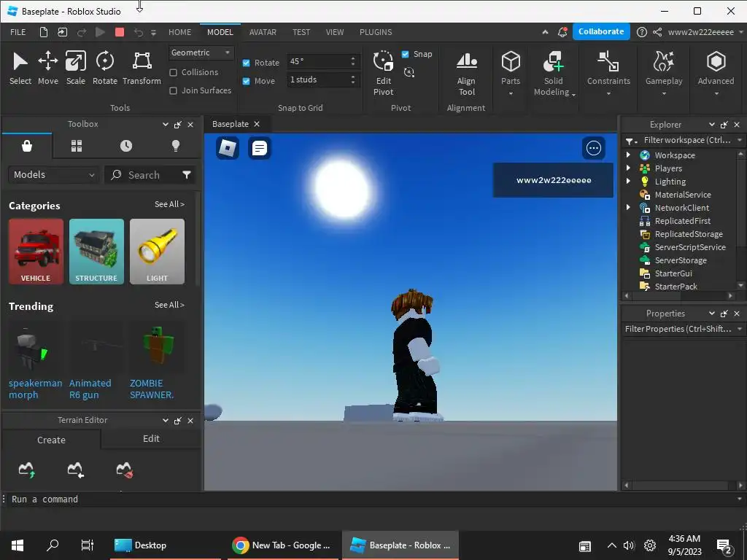Click the Collaborate button
The height and width of the screenshot is (560, 747).
tap(601, 31)
